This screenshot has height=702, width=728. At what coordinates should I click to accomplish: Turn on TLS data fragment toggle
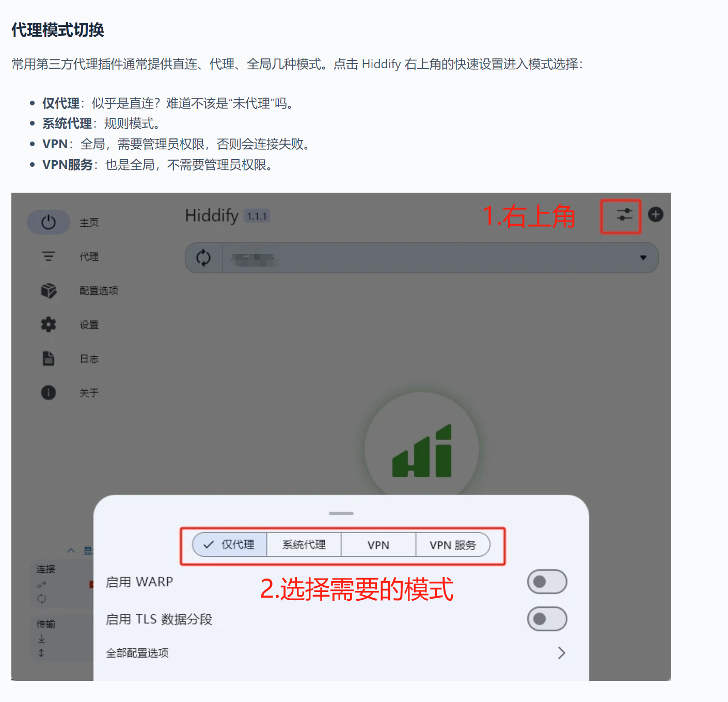point(547,619)
